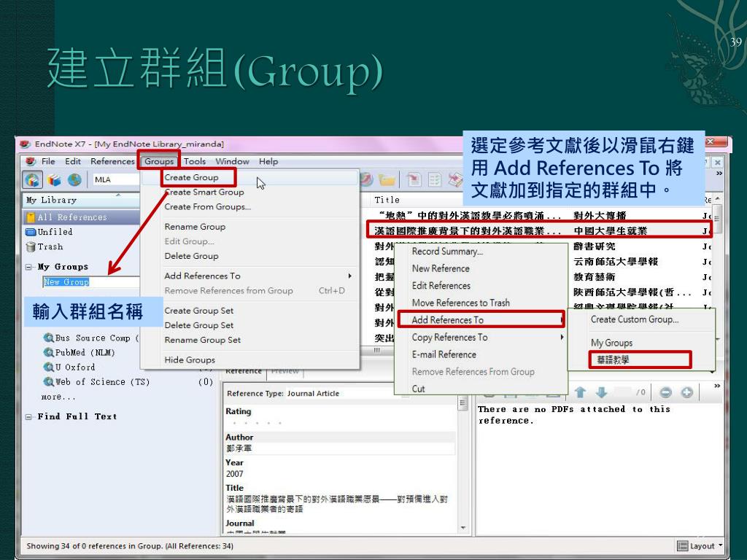Choose E-mail Reference
This screenshot has height=560, width=747.
444,354
